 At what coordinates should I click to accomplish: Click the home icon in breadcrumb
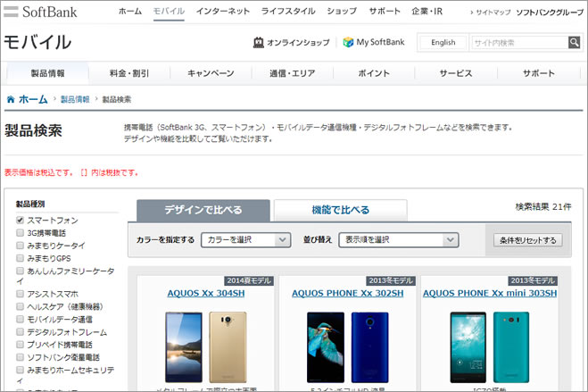coord(11,99)
